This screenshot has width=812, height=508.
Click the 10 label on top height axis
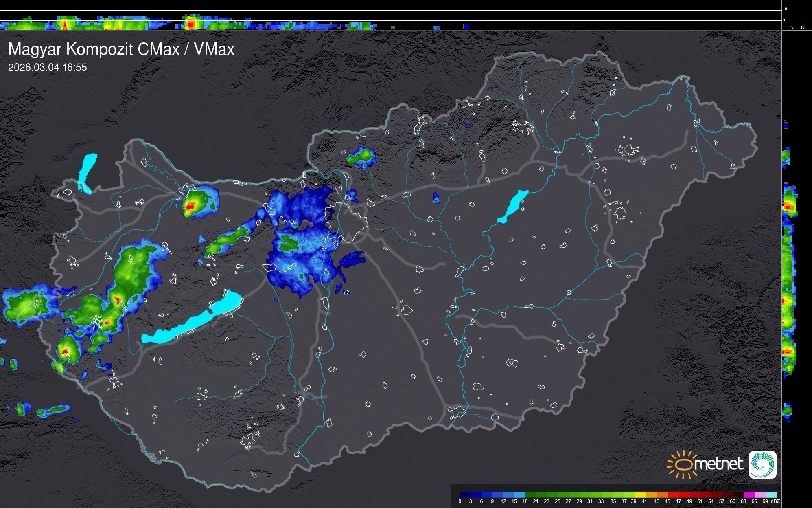pyautogui.click(x=785, y=9)
